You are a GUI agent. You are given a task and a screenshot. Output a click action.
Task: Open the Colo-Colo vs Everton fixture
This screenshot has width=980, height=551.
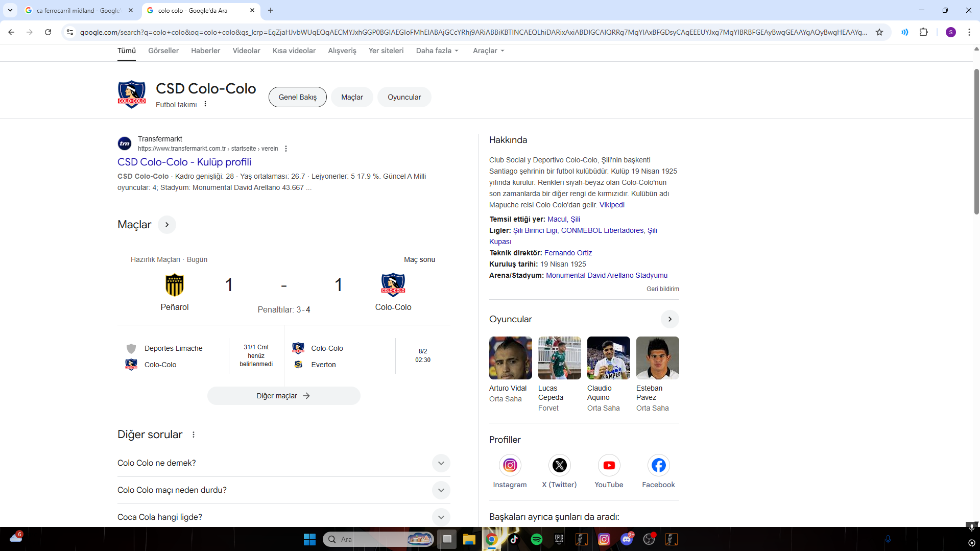click(368, 356)
